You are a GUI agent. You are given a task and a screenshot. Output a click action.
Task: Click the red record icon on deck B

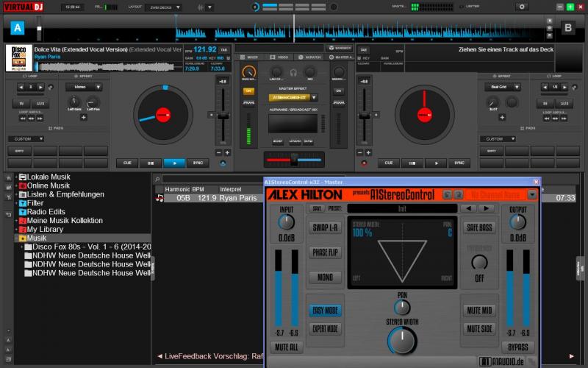[363, 163]
